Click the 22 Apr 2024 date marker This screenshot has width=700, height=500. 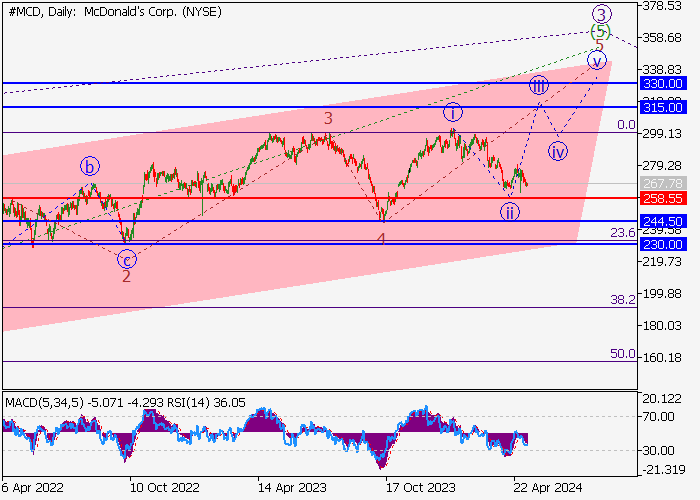548,487
